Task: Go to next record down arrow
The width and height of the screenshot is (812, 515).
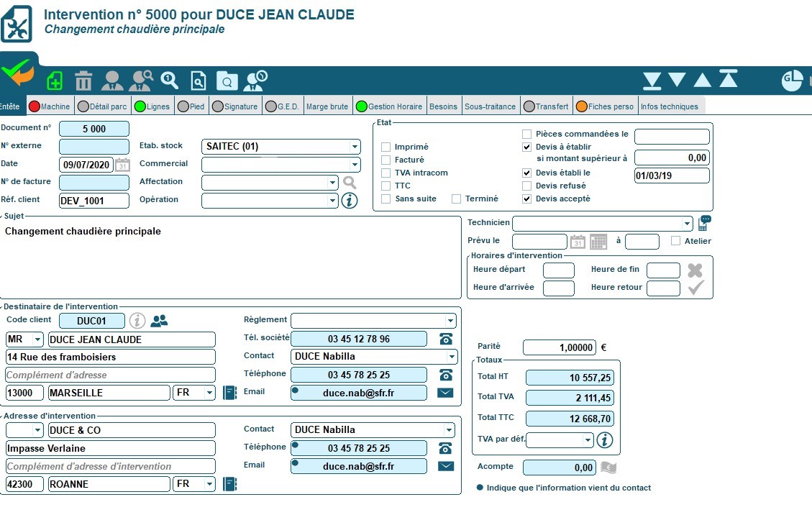Action: coord(677,80)
